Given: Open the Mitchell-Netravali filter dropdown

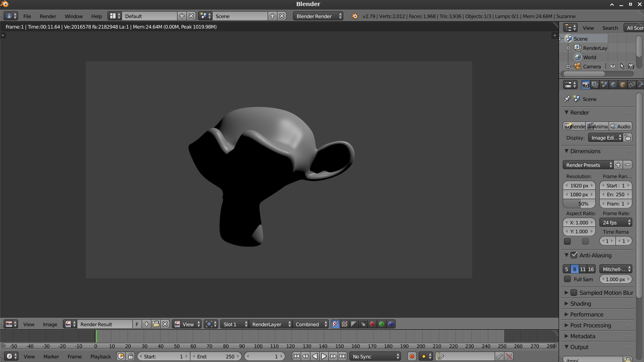Looking at the screenshot, I should coord(616,269).
